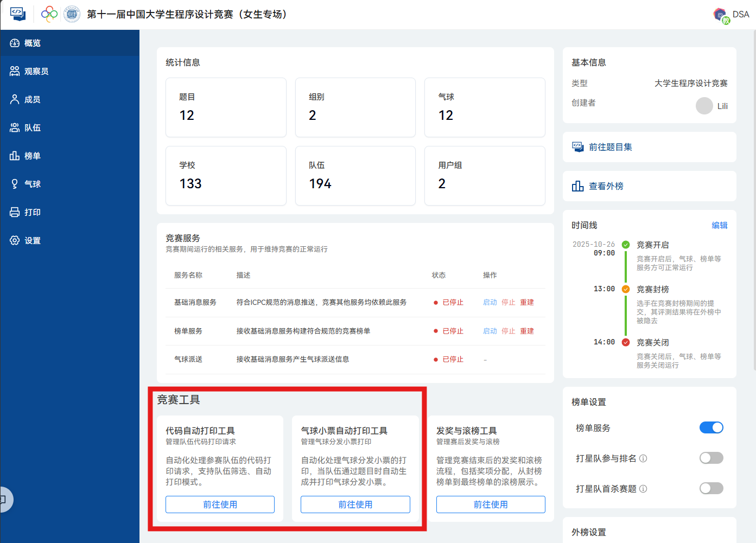Click the 前往题目集 monitor icon
Screen dimensions: 756x543
click(577, 147)
